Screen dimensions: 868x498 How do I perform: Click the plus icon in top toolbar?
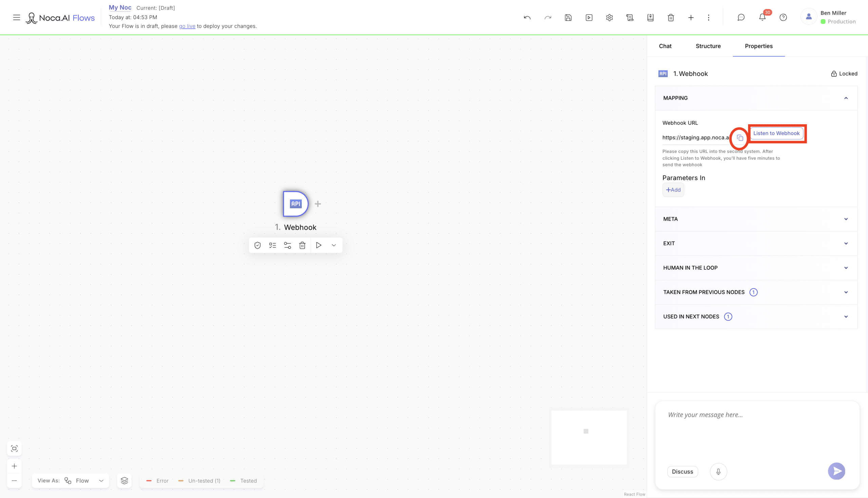691,17
